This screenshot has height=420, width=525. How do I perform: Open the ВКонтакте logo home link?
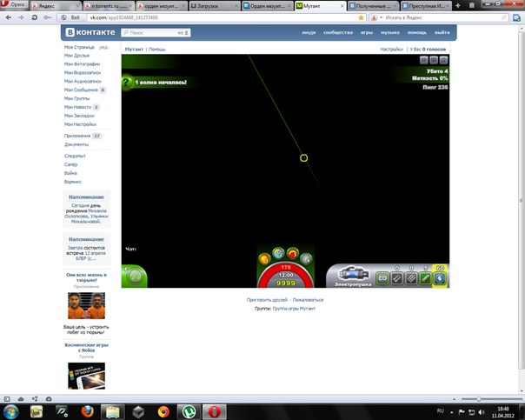[91, 32]
